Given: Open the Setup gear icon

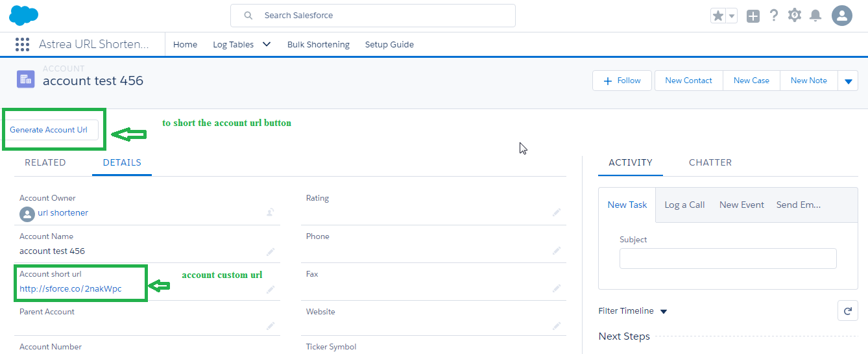Looking at the screenshot, I should pos(794,16).
